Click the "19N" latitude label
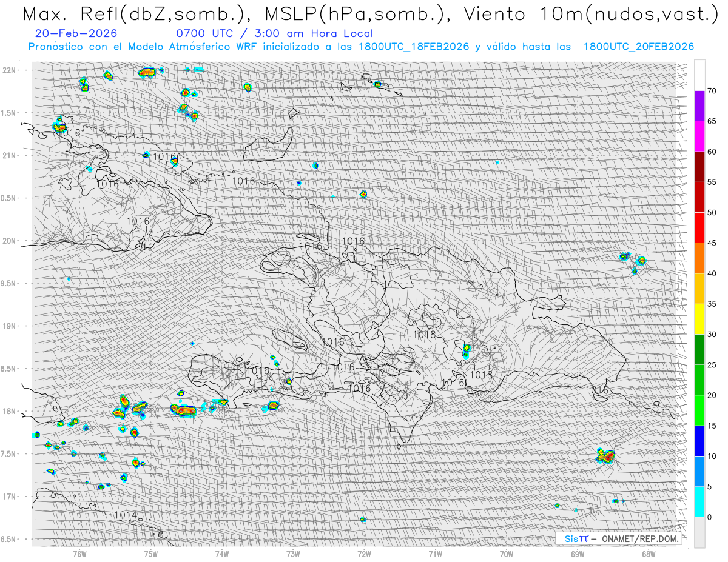728x562 pixels. point(10,326)
